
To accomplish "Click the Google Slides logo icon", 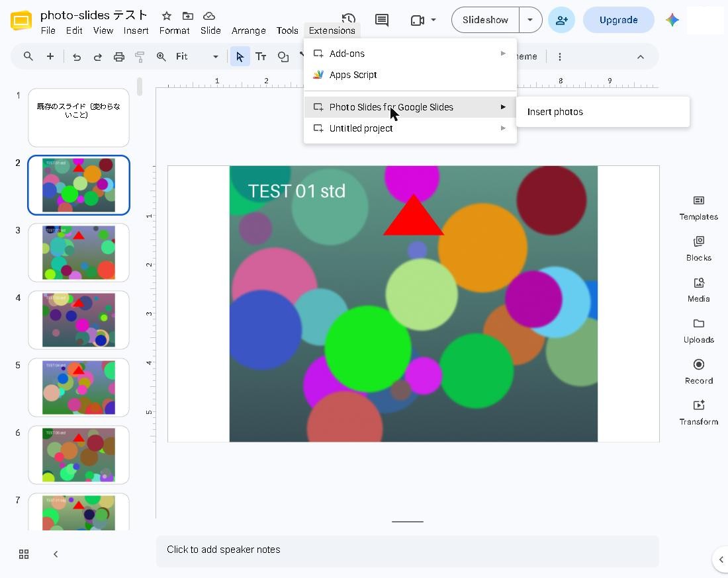I will [21, 20].
